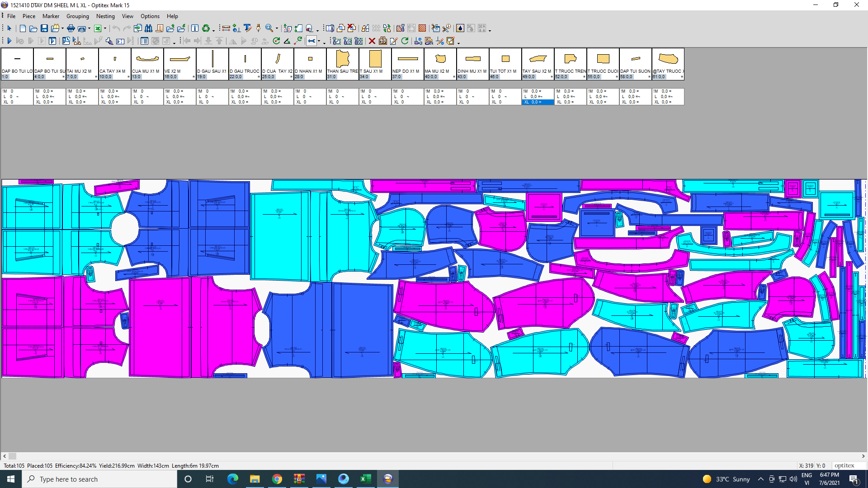
Task: Click the binoculars find icon
Action: tap(148, 28)
